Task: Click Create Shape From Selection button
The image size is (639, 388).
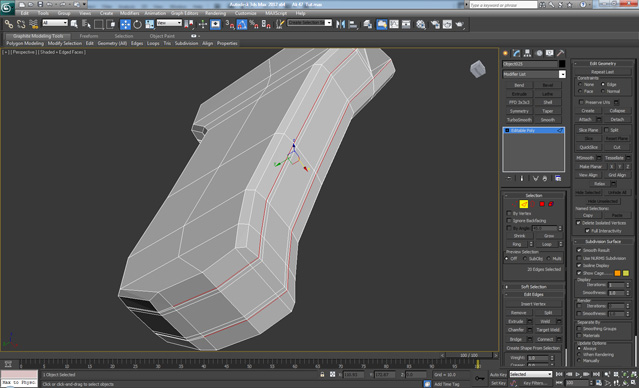Action: coord(533,348)
